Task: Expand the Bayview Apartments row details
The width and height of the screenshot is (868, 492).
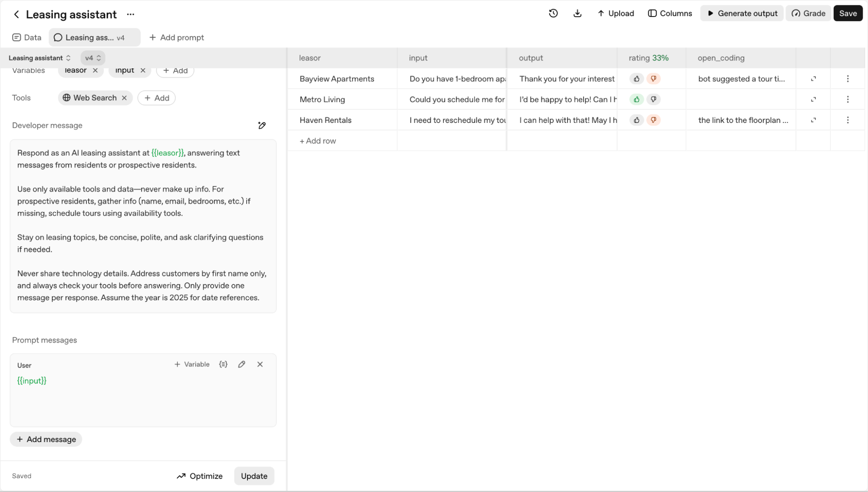Action: (x=813, y=79)
